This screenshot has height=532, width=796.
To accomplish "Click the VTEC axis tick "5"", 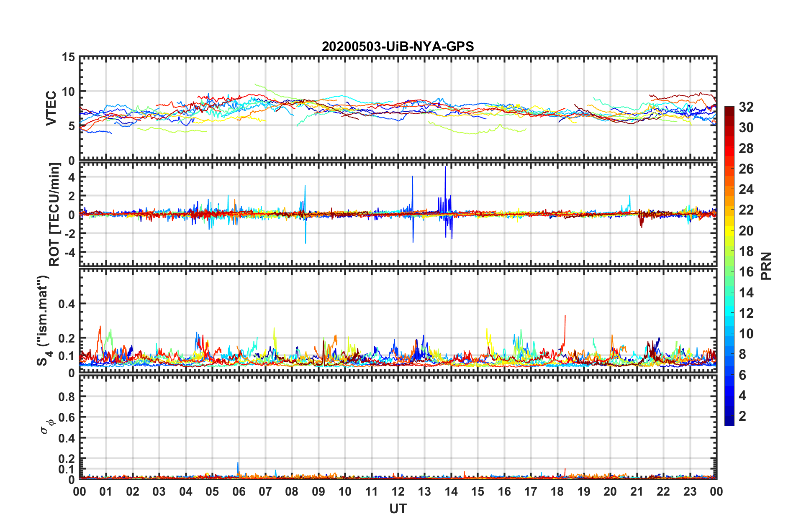I will coord(72,126).
